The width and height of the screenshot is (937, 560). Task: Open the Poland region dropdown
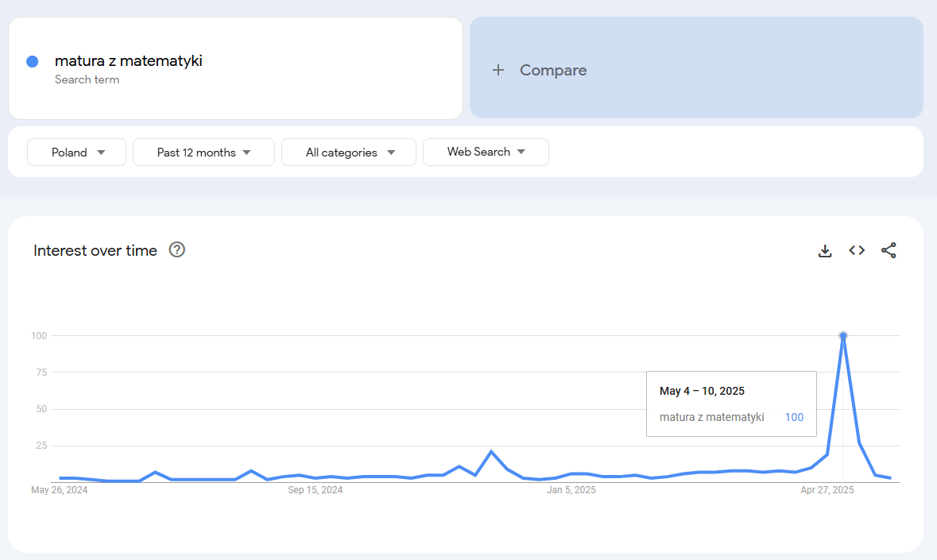point(76,153)
